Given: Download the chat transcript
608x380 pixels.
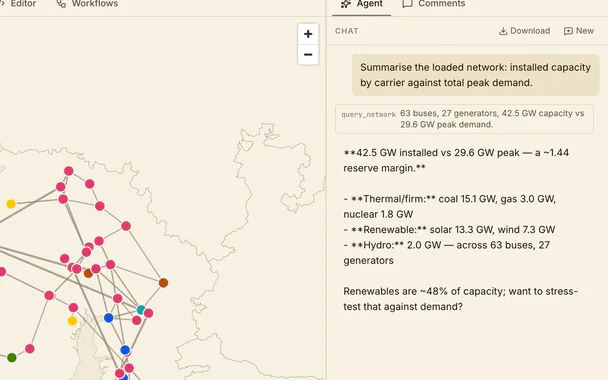Looking at the screenshot, I should (x=524, y=31).
